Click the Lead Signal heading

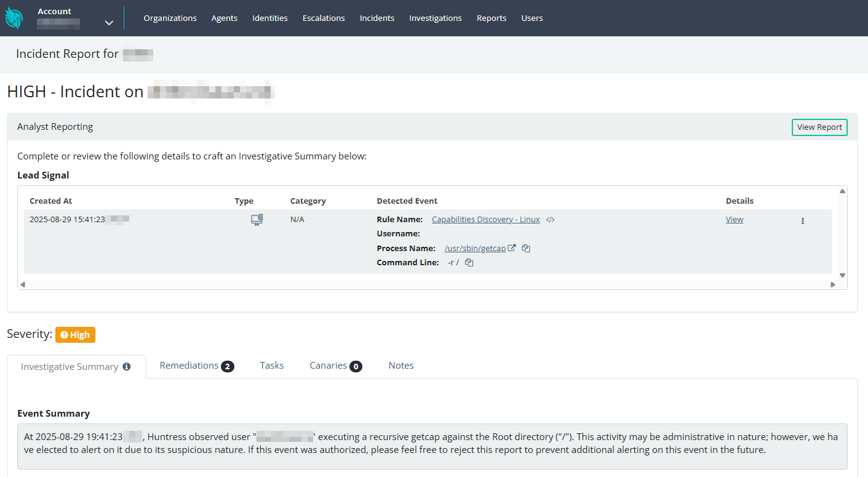pyautogui.click(x=43, y=175)
